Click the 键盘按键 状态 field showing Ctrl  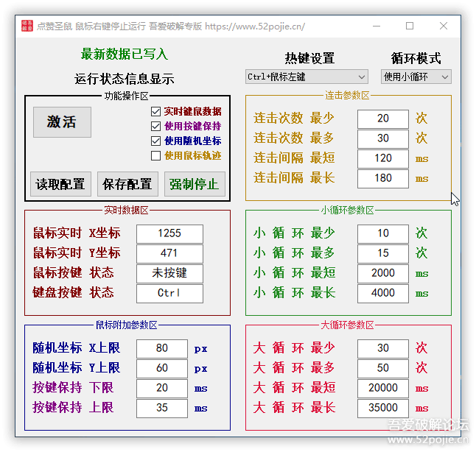[169, 293]
